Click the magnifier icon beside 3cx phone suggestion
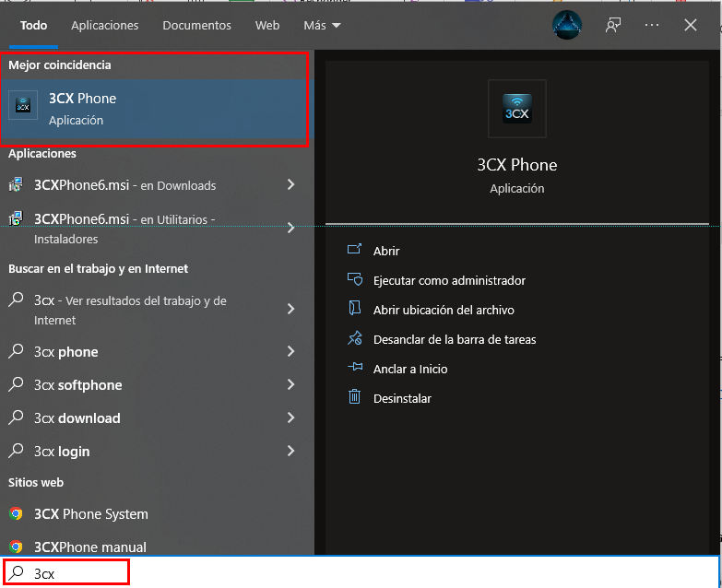Screen dimensions: 722x588 pos(16,351)
